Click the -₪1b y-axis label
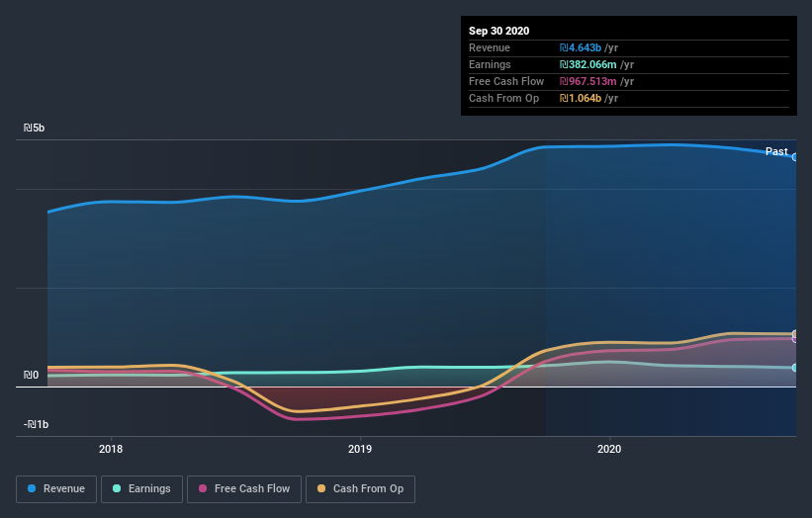812x518 pixels. pyautogui.click(x=37, y=424)
